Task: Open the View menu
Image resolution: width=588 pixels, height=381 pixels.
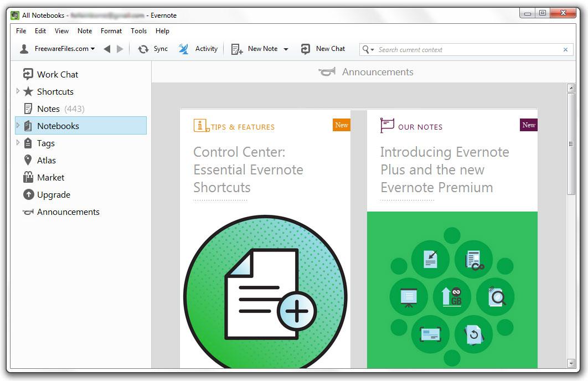Action: 61,31
